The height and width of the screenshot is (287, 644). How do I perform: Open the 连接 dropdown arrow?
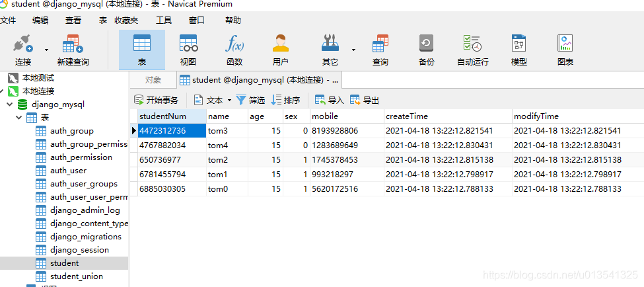pyautogui.click(x=46, y=50)
